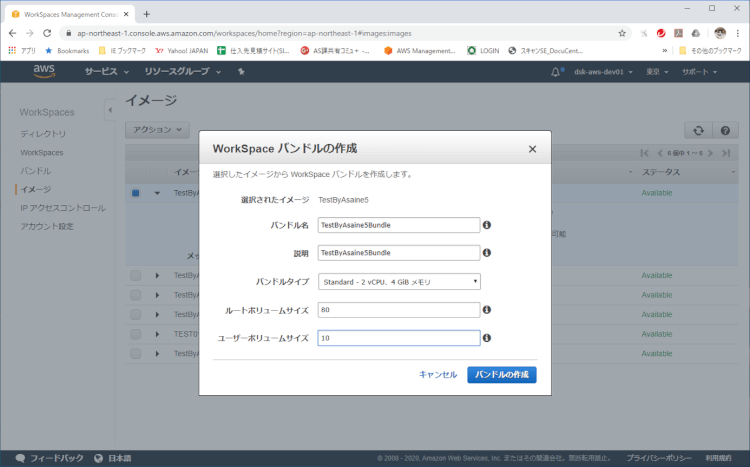Click the キャンセル link

point(438,374)
